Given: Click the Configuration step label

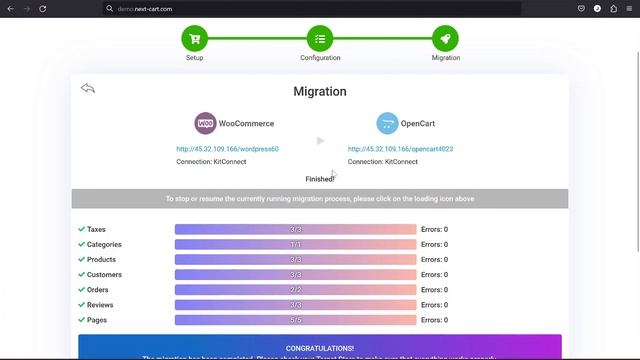Looking at the screenshot, I should (320, 58).
